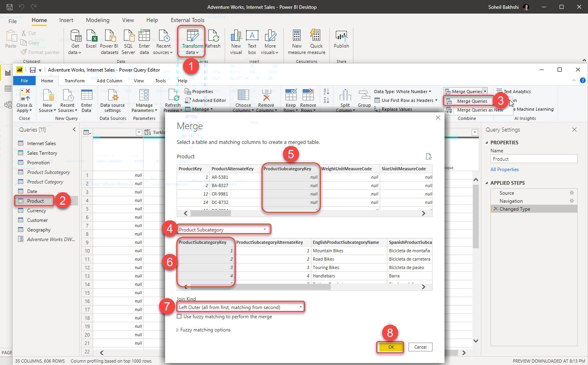
Task: Open Join Kind dropdown
Action: click(240, 307)
